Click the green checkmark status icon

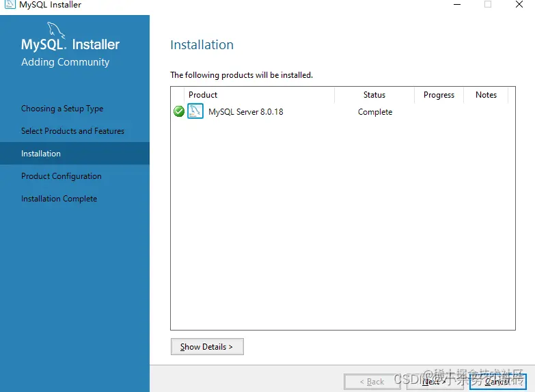pos(179,111)
